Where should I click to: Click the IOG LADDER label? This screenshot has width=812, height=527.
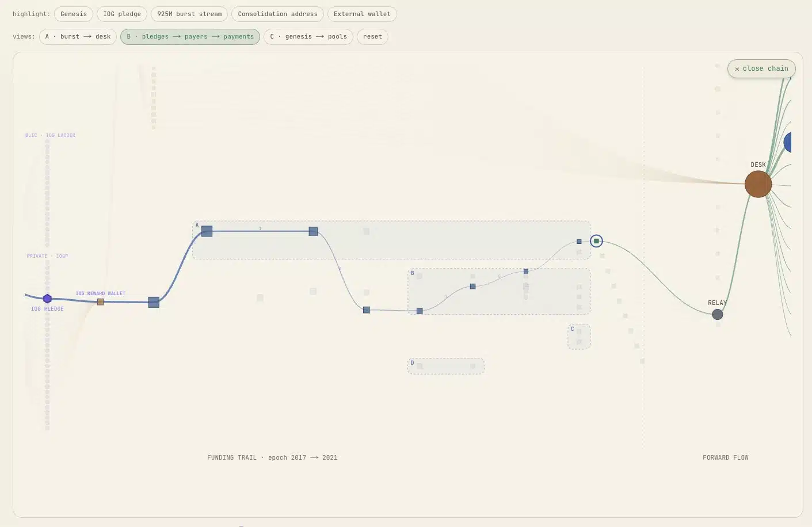tap(50, 135)
